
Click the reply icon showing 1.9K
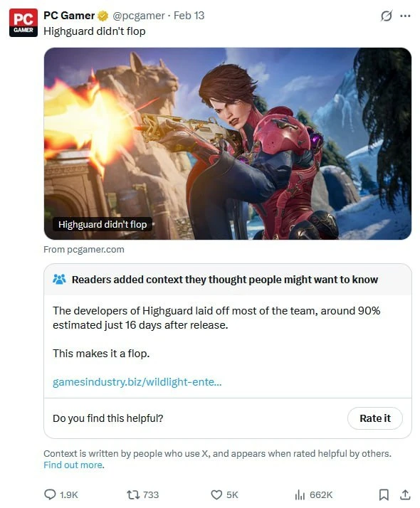point(50,494)
